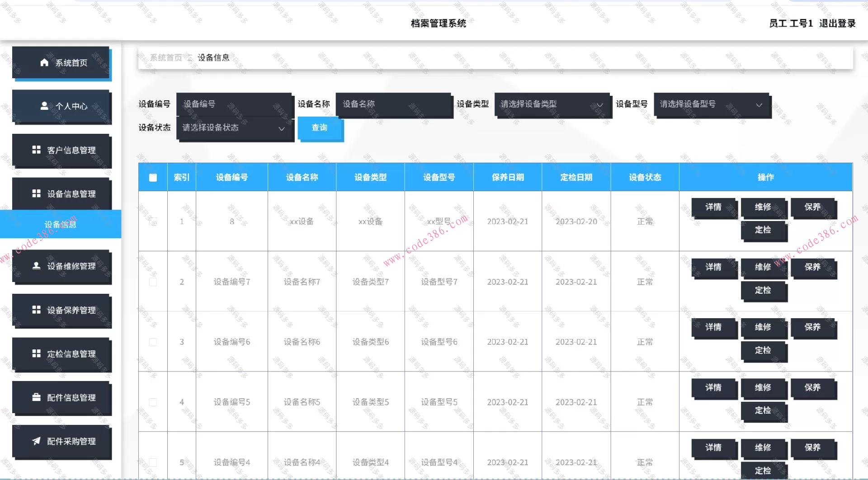Open the 请选择设备类型 dropdown
This screenshot has width=868, height=480.
click(552, 105)
